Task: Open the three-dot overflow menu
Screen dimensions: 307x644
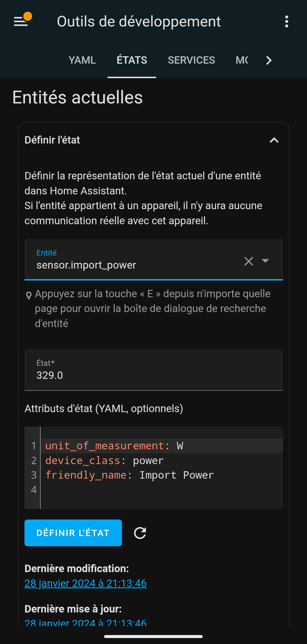Action: click(287, 22)
